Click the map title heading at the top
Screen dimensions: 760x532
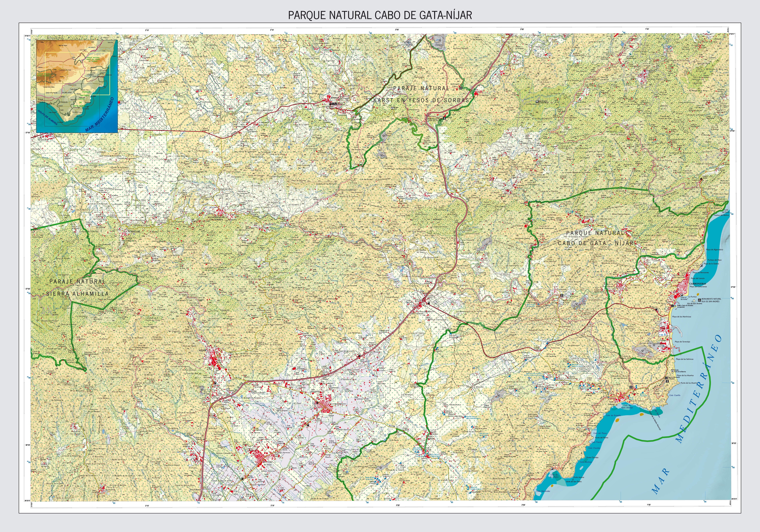click(380, 15)
